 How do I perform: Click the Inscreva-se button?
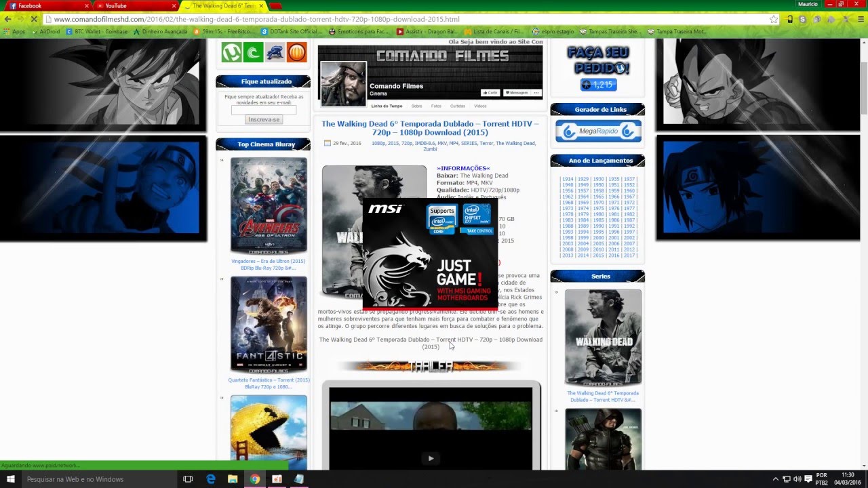coord(264,119)
